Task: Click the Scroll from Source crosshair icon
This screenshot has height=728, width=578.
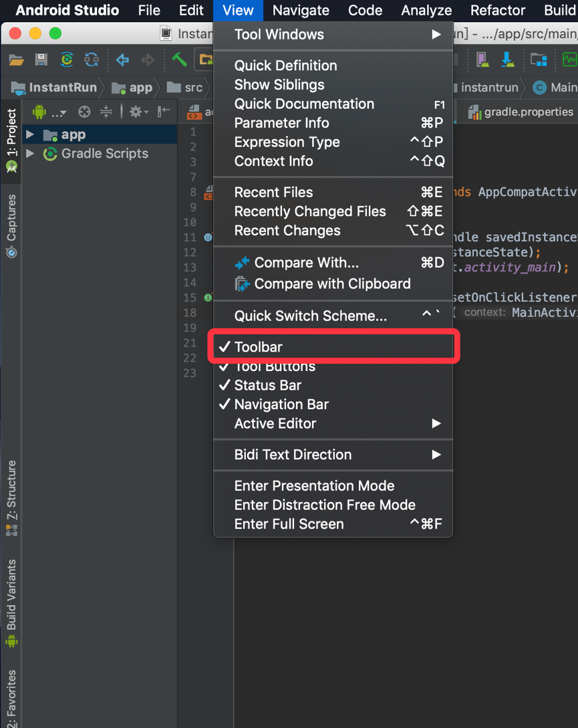Action: (84, 112)
